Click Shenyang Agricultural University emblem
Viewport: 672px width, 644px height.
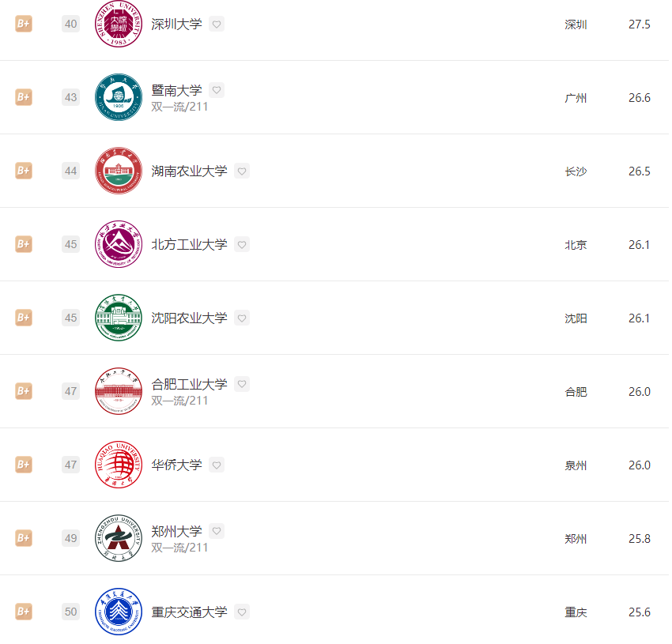[119, 318]
